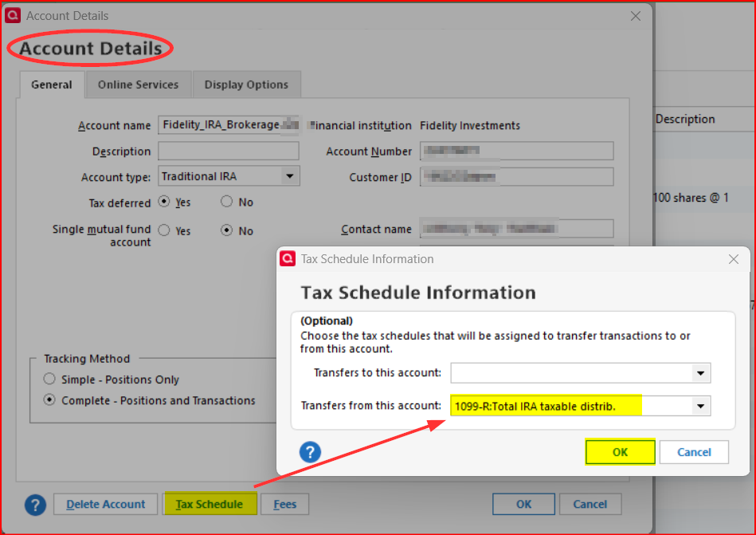The height and width of the screenshot is (535, 756).
Task: Choose Simple - Positions Only tracking method
Action: [x=49, y=380]
